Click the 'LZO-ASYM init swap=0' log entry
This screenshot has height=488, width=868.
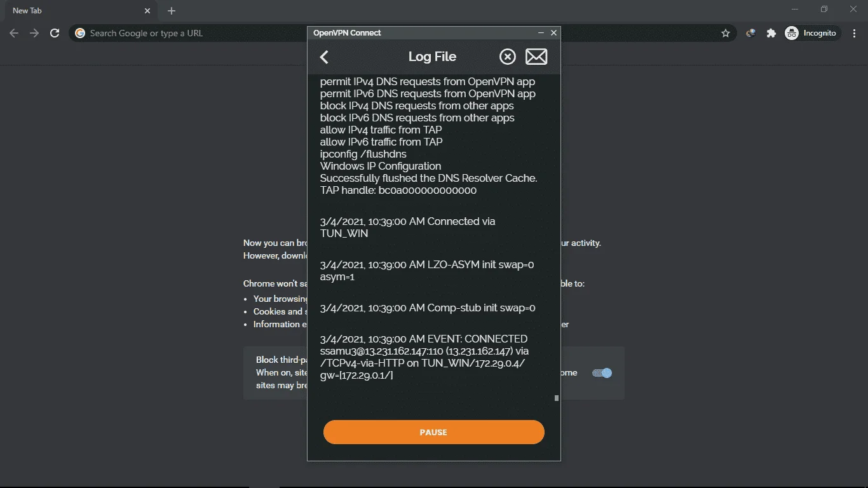click(427, 271)
